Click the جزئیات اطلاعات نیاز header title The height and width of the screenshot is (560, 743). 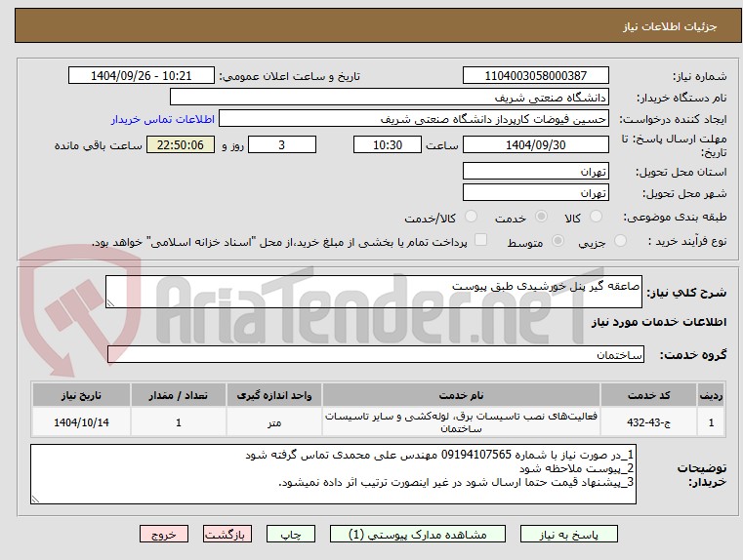point(669,26)
